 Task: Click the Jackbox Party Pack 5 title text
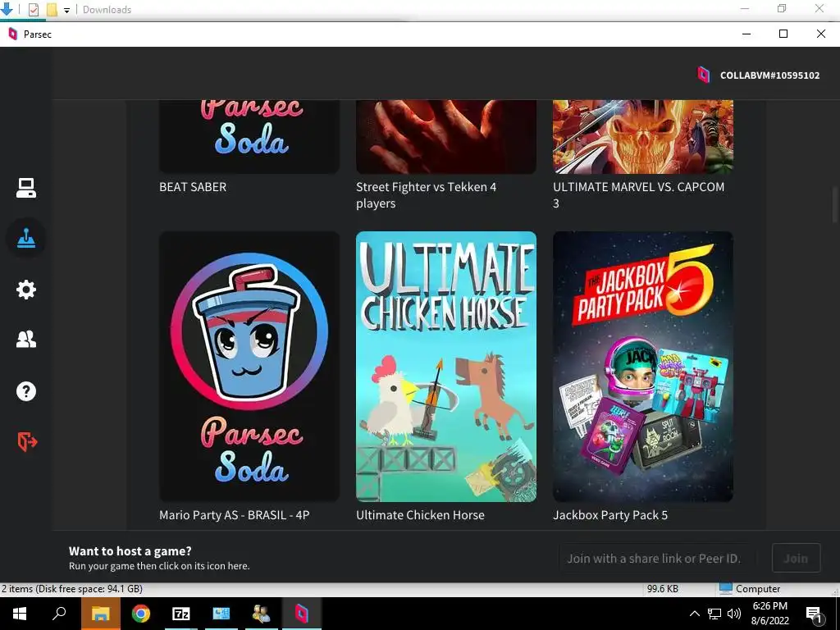pyautogui.click(x=610, y=515)
